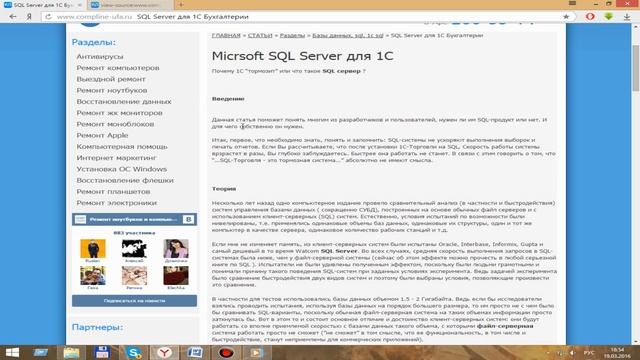
Task: Go to Разделы breadcrumb link
Action: coord(292,36)
